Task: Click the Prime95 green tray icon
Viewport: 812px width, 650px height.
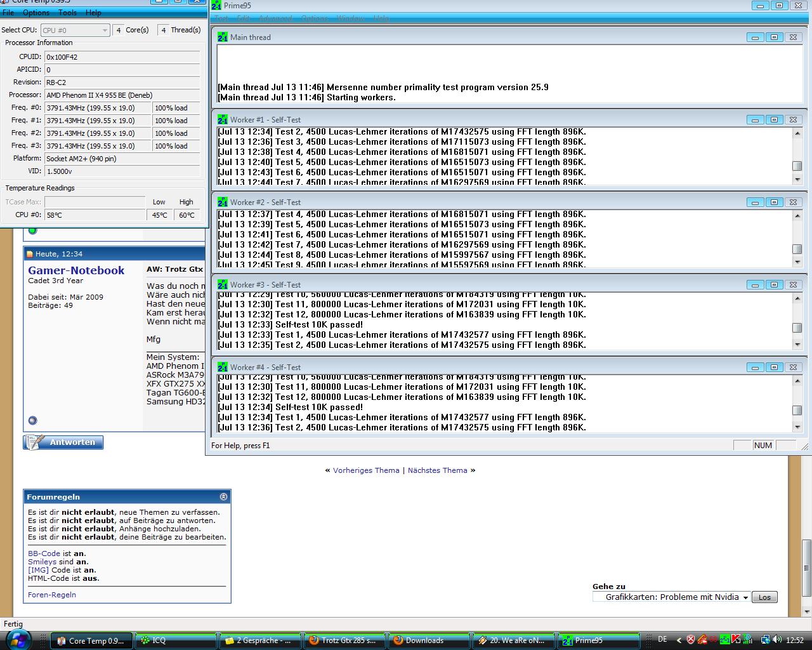Action: [725, 640]
